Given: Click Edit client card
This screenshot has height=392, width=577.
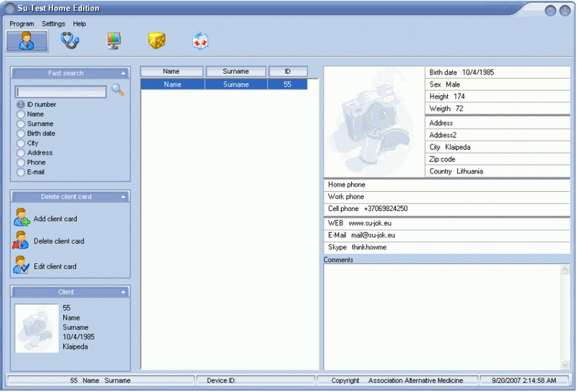Looking at the screenshot, I should coord(55,266).
